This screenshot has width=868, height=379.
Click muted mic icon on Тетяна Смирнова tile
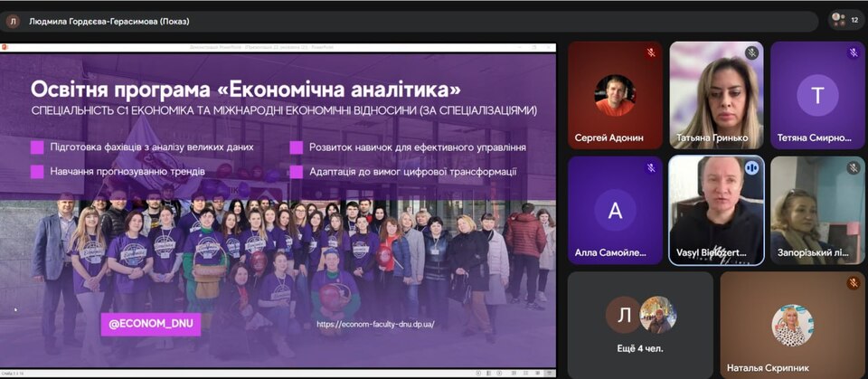point(853,53)
